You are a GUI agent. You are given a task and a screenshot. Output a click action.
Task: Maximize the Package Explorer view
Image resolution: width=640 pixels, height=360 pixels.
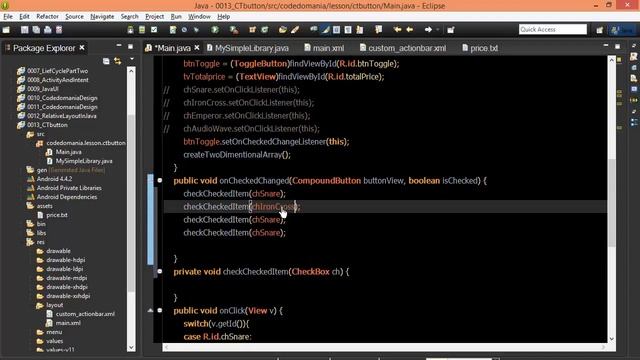coord(130,47)
